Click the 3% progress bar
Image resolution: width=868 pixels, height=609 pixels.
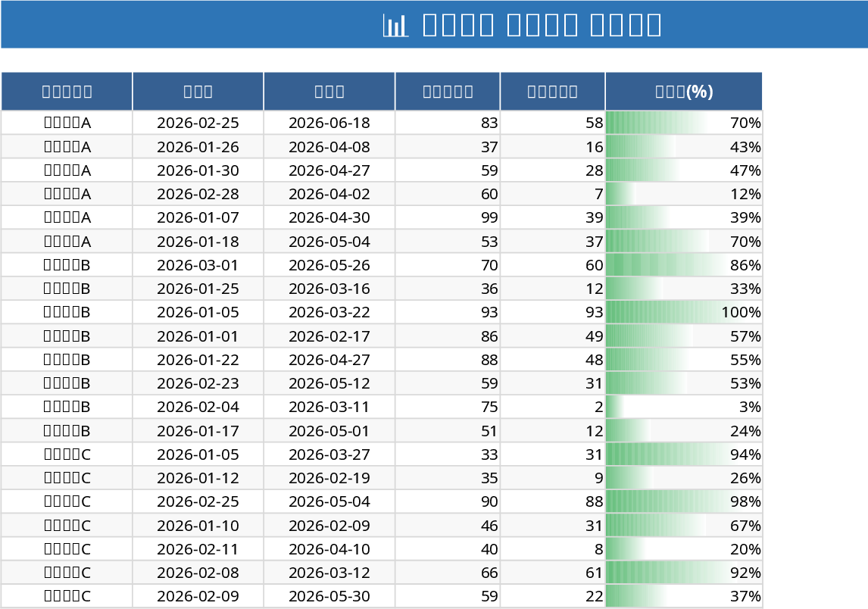coord(683,407)
